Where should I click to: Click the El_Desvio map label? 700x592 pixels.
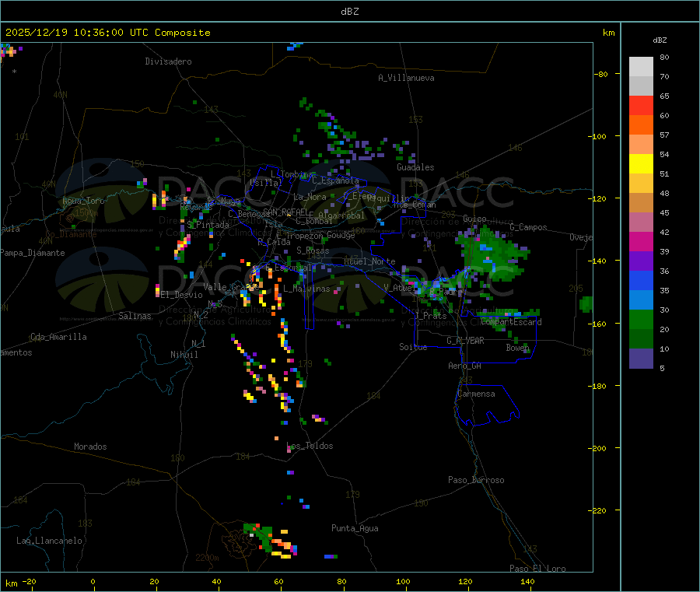tap(181, 295)
